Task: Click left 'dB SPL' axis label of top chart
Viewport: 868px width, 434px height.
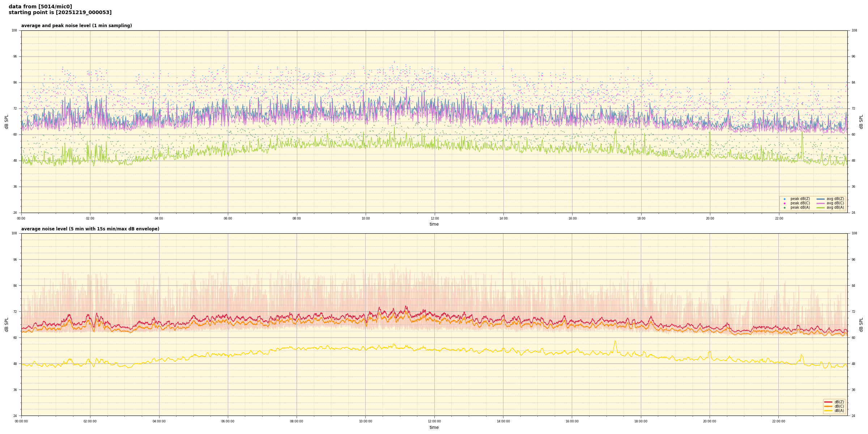Action: (x=7, y=122)
